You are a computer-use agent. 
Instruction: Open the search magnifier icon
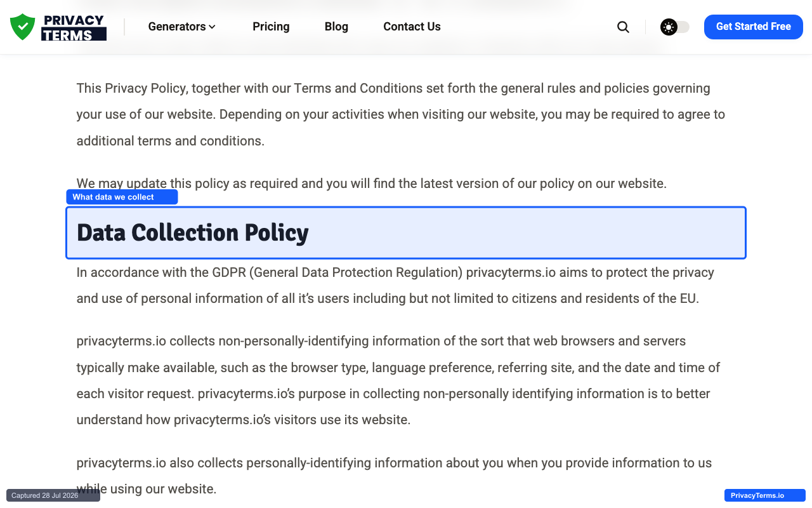coord(623,27)
